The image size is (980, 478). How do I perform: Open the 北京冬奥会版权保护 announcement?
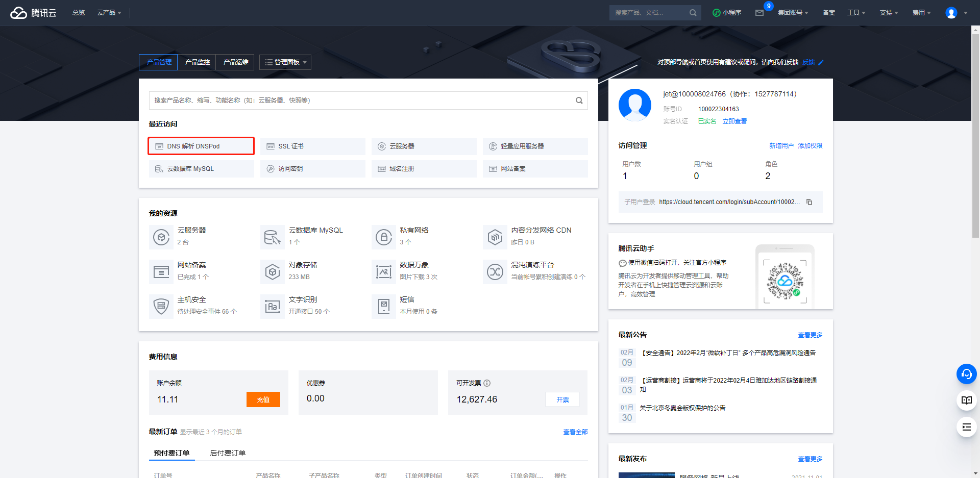pyautogui.click(x=682, y=408)
